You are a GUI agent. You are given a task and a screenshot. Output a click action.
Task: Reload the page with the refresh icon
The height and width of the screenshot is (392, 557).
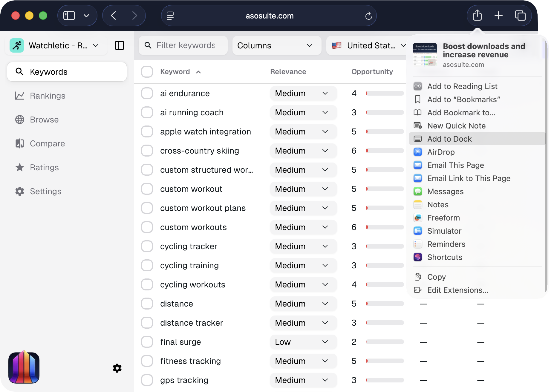coord(368,16)
